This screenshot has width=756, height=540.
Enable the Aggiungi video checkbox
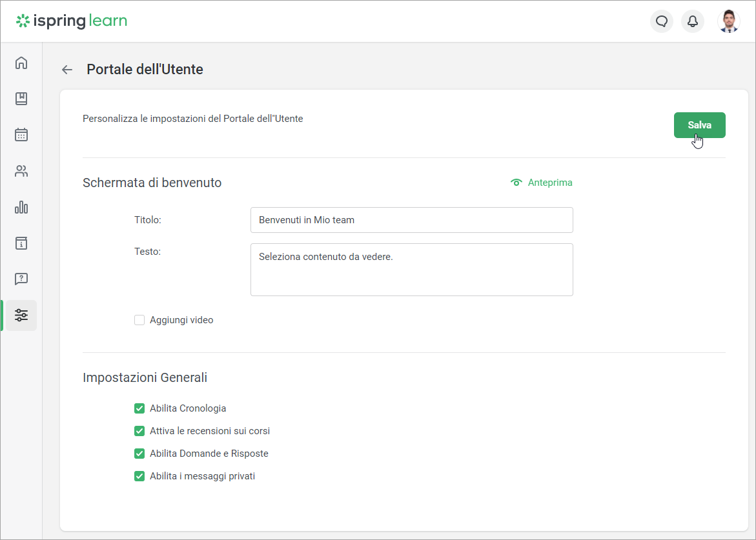click(139, 320)
